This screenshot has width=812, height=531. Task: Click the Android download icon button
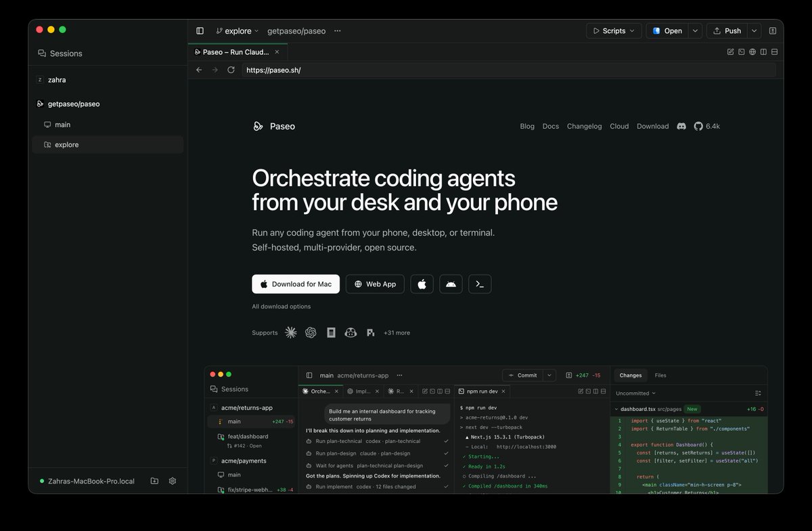[451, 284]
